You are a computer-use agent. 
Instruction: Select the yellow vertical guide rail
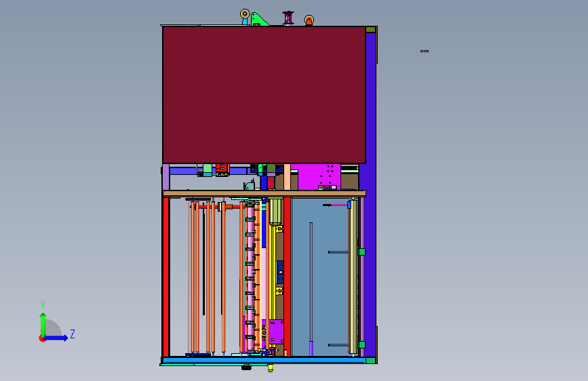[273, 272]
